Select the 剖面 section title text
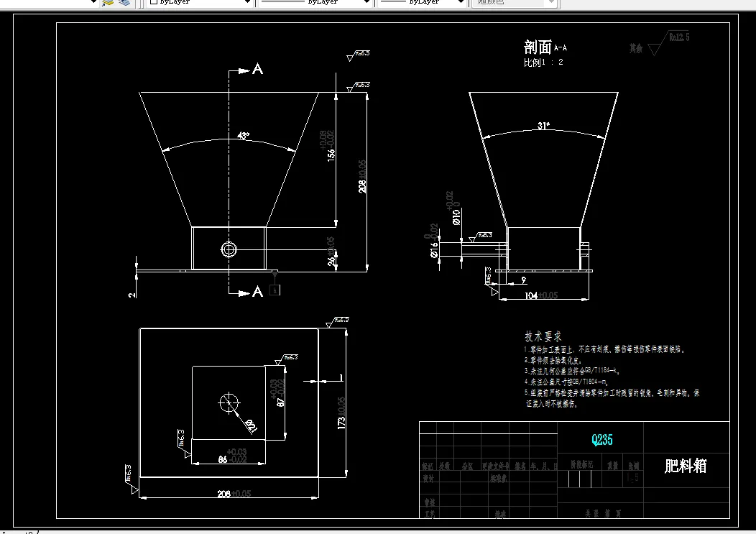The height and width of the screenshot is (534, 756). [x=538, y=47]
